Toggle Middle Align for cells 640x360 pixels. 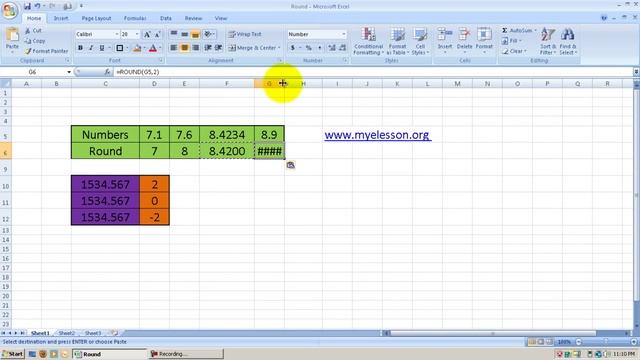click(x=184, y=34)
